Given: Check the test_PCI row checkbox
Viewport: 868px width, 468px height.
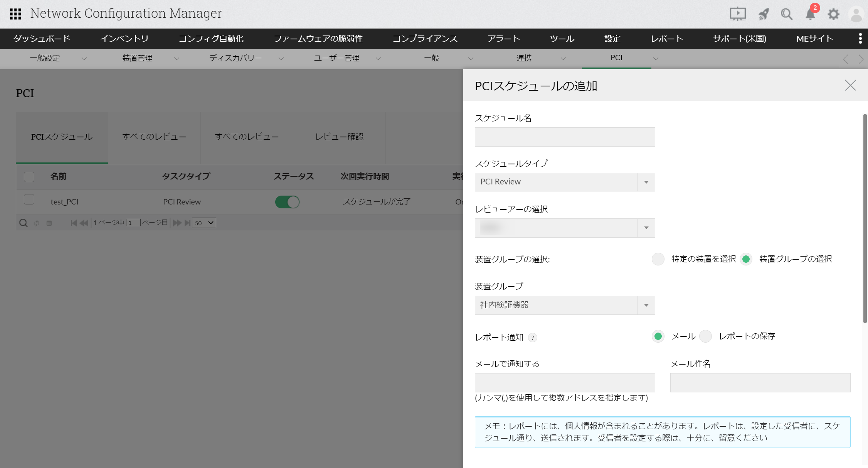Looking at the screenshot, I should [x=29, y=199].
